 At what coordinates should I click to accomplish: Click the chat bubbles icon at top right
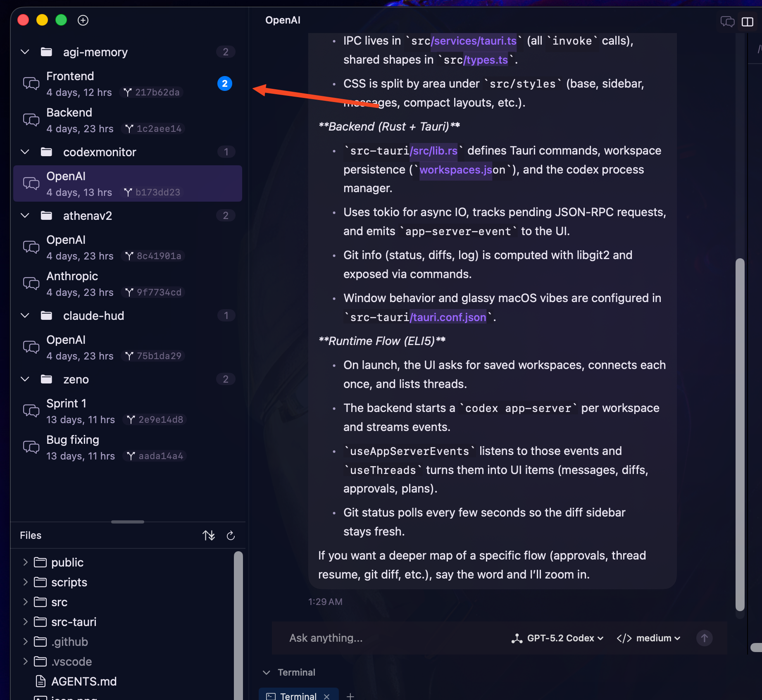(727, 21)
